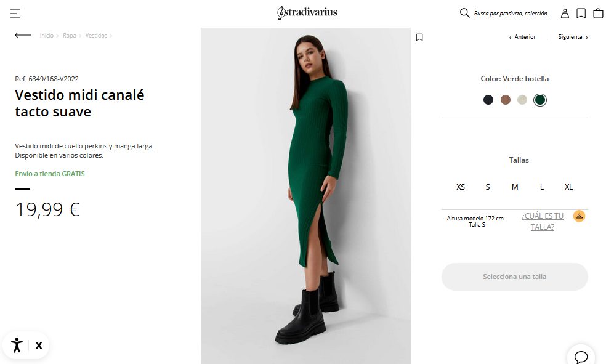Open the chat support bubble

pos(581,357)
